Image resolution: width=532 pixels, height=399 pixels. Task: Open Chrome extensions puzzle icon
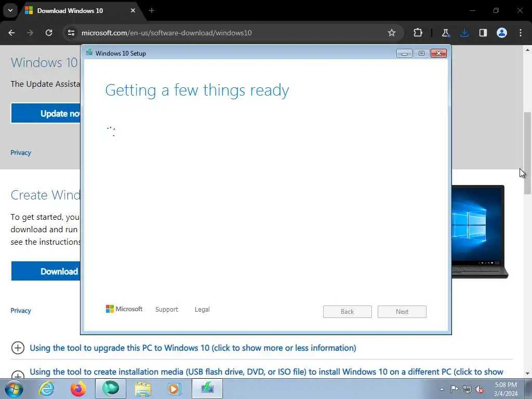tap(418, 33)
